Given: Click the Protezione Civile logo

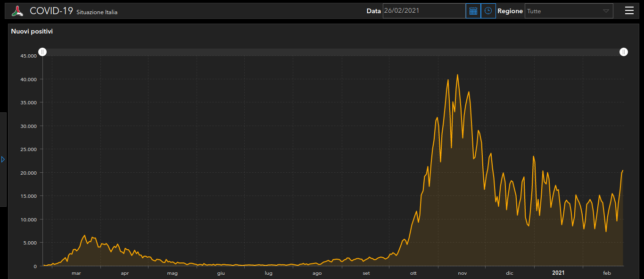Looking at the screenshot, I should [x=18, y=11].
